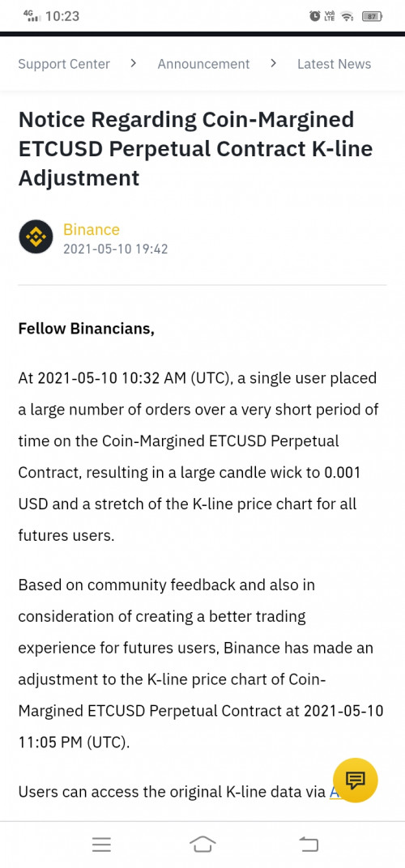
Task: Open the Latest News breadcrumb
Action: [x=334, y=64]
